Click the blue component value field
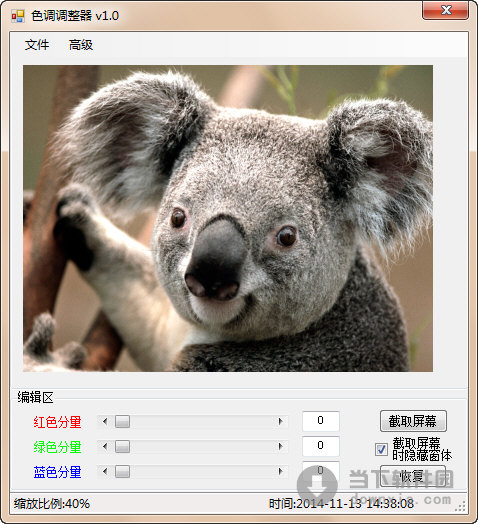This screenshot has height=524, width=478. 321,471
